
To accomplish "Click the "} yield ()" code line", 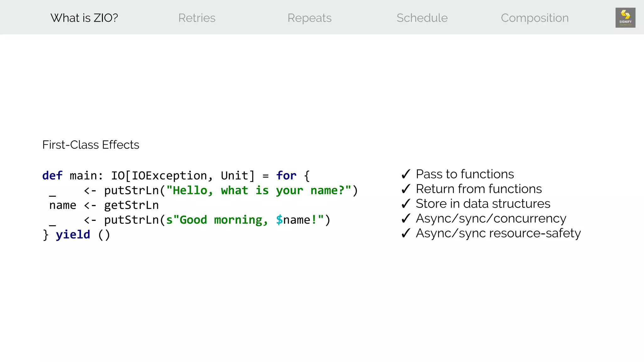I will click(x=76, y=235).
